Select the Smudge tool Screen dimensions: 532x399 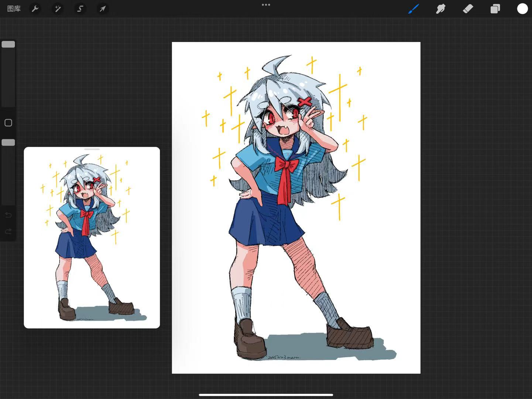440,8
